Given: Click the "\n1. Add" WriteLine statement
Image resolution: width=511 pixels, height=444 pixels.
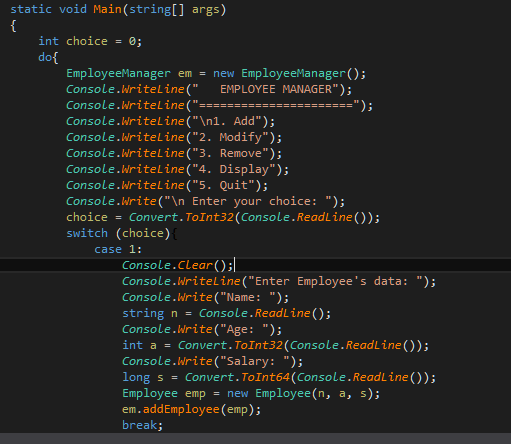Looking at the screenshot, I should [x=170, y=121].
